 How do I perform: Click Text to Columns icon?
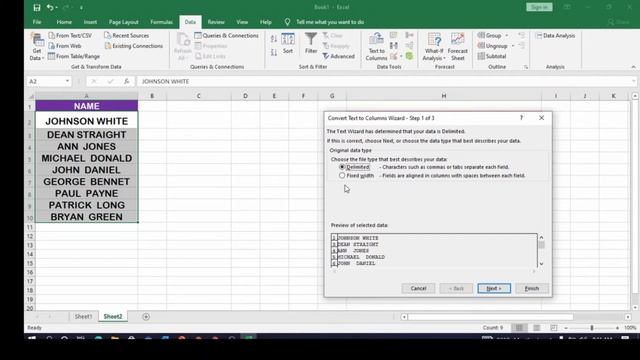click(376, 47)
